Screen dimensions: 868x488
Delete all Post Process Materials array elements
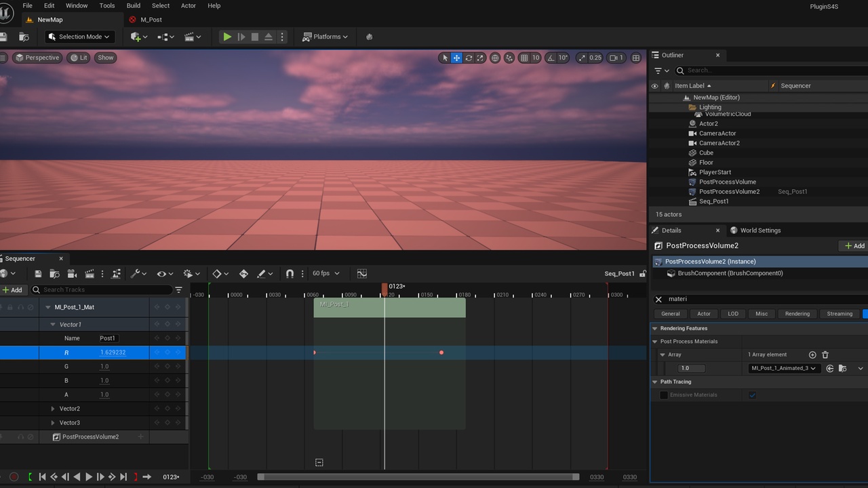[x=825, y=354]
